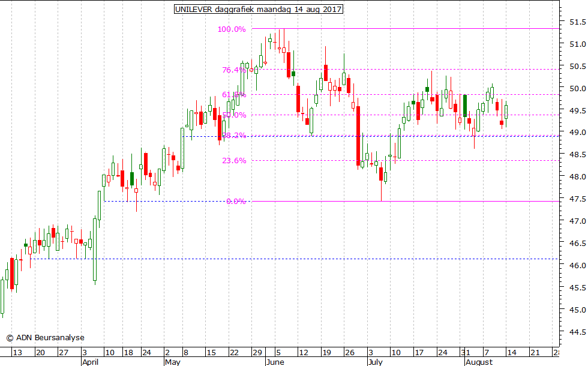Click date label 20 on time axis
588x366 pixels.
(40, 353)
